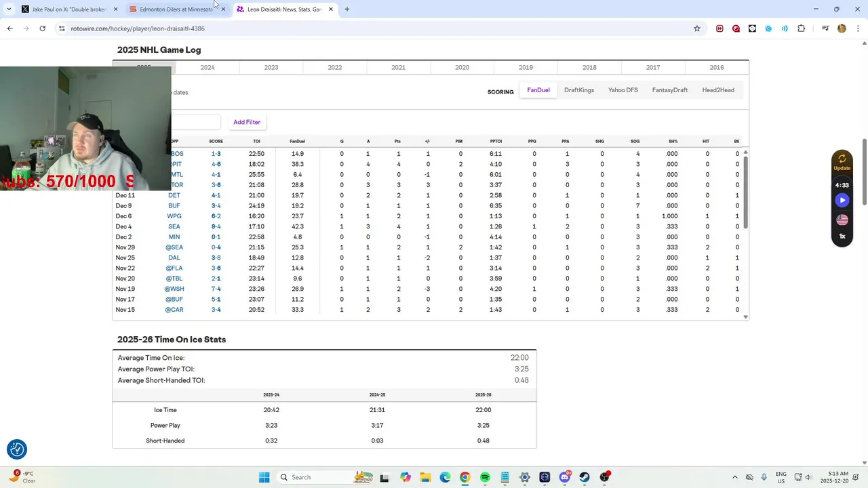This screenshot has width=868, height=488.
Task: Open the cookie consent preferences icon
Action: pyautogui.click(x=17, y=449)
